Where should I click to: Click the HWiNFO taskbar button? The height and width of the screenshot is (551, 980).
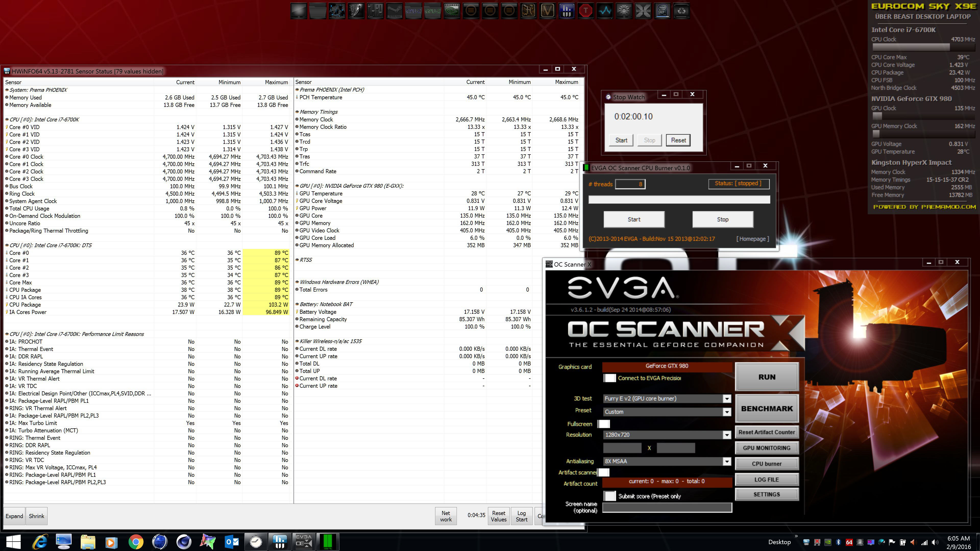click(280, 542)
